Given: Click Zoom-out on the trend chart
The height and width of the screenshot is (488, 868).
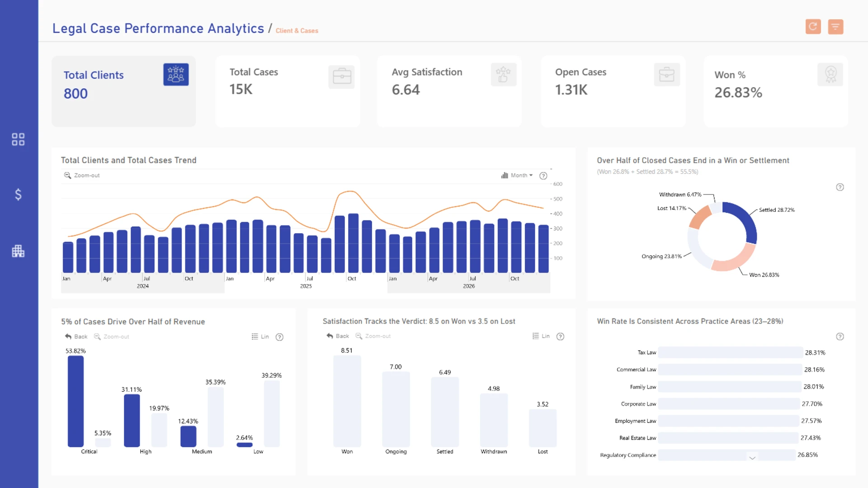Looking at the screenshot, I should (82, 175).
